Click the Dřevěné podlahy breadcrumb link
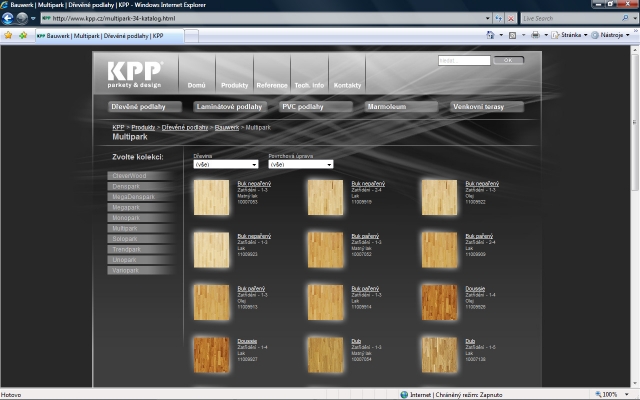Screen dimensions: 640x400 (185, 127)
